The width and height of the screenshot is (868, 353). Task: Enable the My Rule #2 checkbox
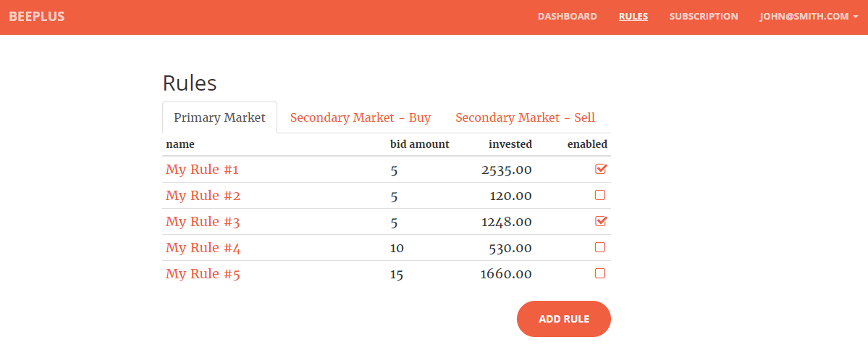coord(599,195)
